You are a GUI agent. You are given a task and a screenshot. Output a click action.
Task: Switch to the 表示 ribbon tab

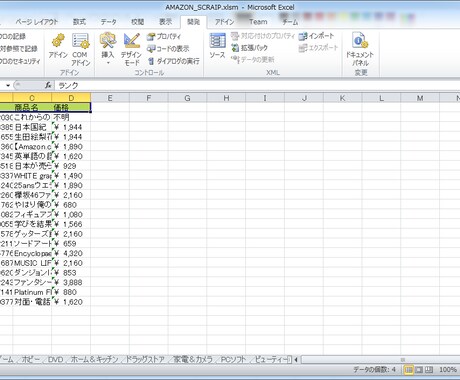(x=165, y=22)
